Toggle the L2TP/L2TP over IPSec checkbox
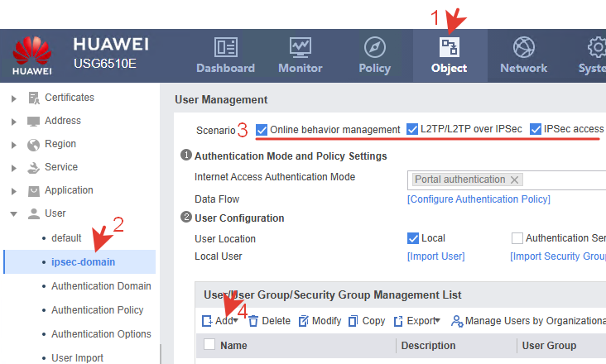 [x=413, y=129]
